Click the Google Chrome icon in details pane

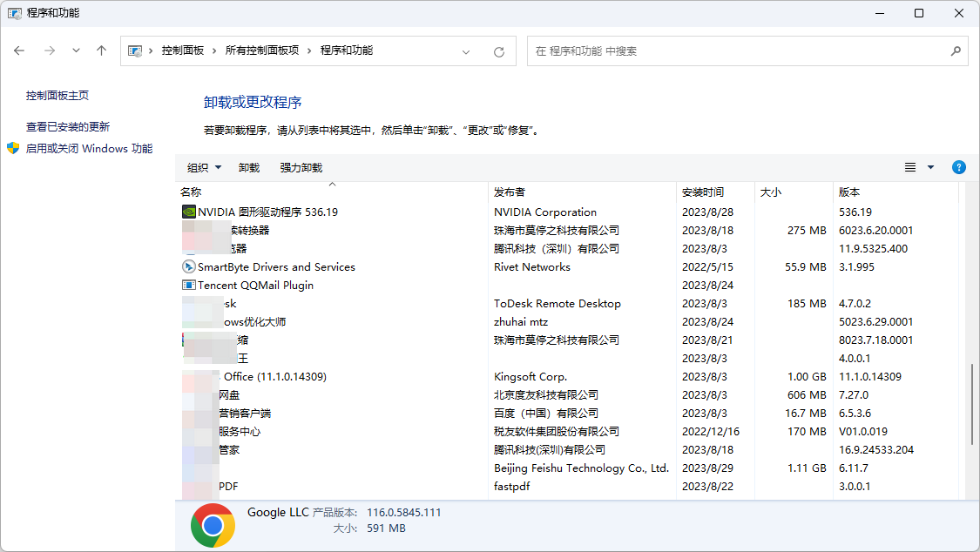click(x=213, y=525)
